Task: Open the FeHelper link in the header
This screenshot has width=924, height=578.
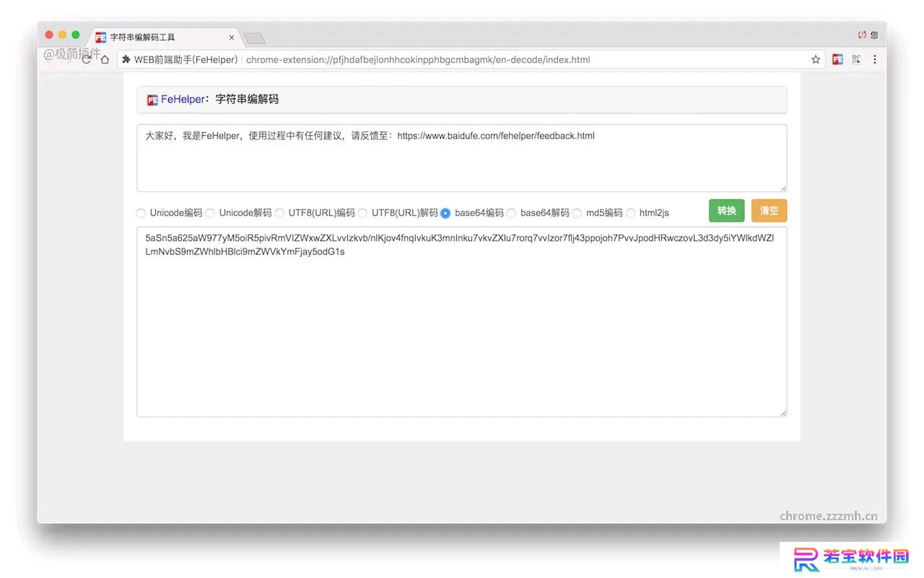Action: [x=183, y=100]
